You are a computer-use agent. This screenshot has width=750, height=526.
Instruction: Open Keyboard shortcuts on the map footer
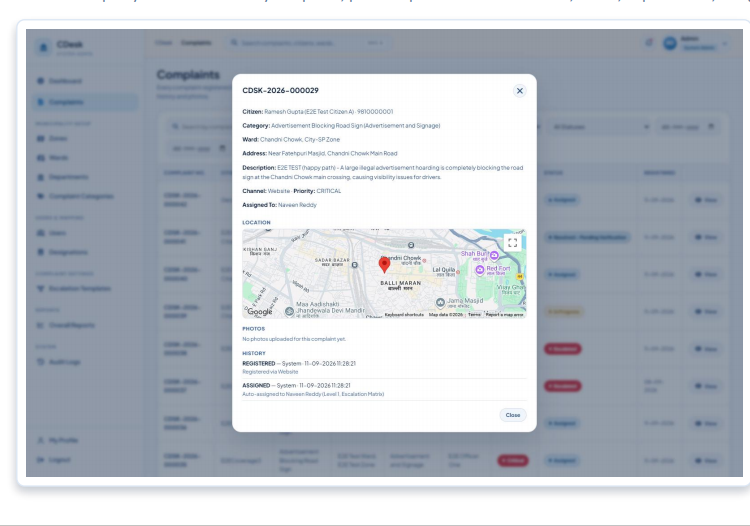click(404, 315)
